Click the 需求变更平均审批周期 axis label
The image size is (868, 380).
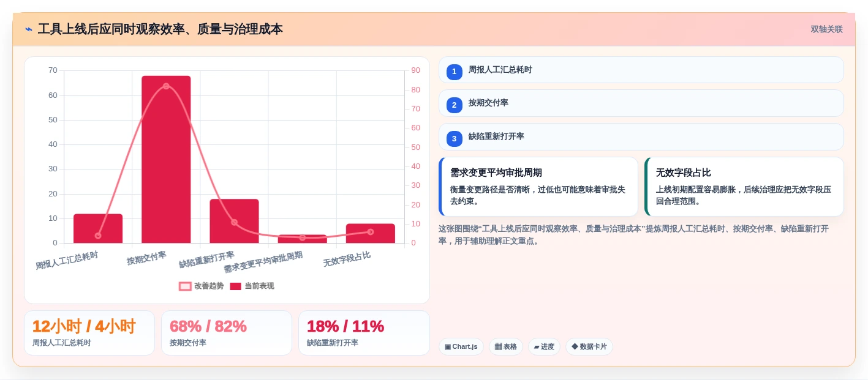click(x=263, y=263)
